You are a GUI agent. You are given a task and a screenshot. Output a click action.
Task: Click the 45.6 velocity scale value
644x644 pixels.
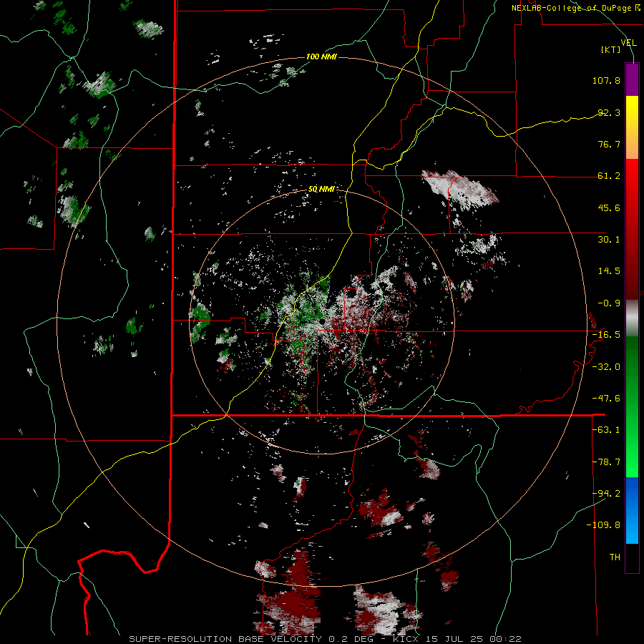609,208
